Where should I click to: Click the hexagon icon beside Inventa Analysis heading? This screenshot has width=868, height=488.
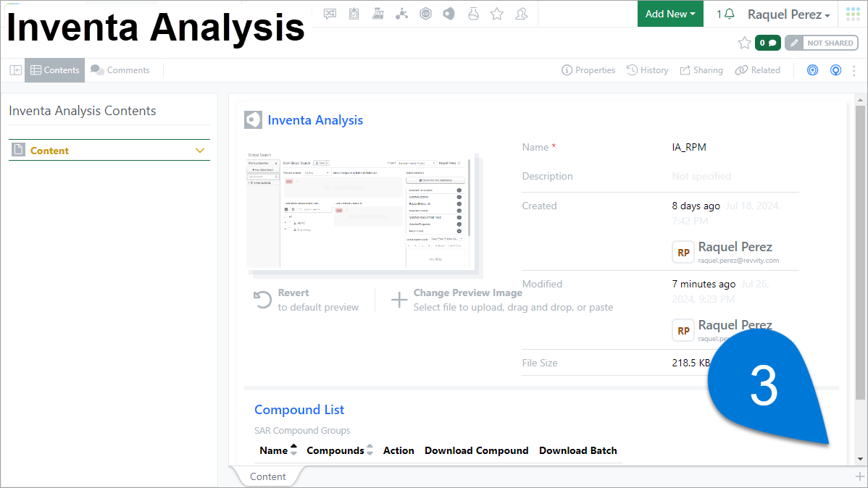[253, 119]
